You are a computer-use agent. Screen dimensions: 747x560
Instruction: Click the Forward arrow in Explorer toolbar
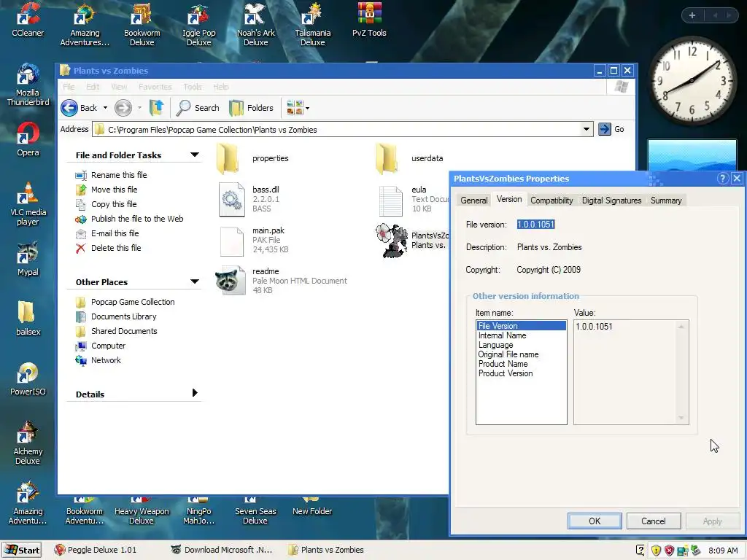tap(123, 108)
